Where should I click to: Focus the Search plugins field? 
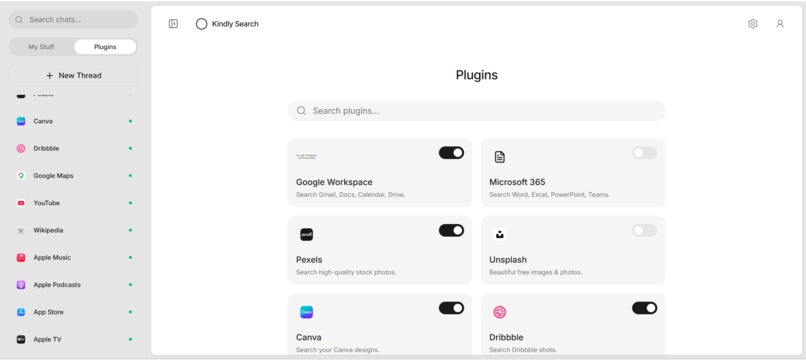pos(477,111)
